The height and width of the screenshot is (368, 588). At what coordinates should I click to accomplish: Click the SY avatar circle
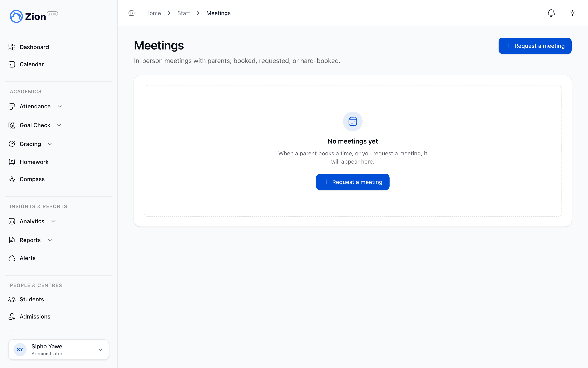coord(20,350)
